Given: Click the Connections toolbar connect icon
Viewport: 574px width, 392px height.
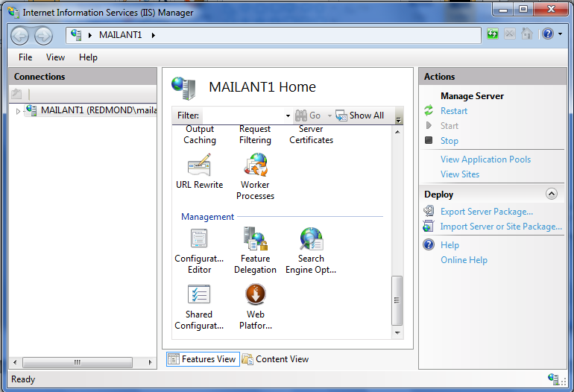Looking at the screenshot, I should pyautogui.click(x=16, y=94).
